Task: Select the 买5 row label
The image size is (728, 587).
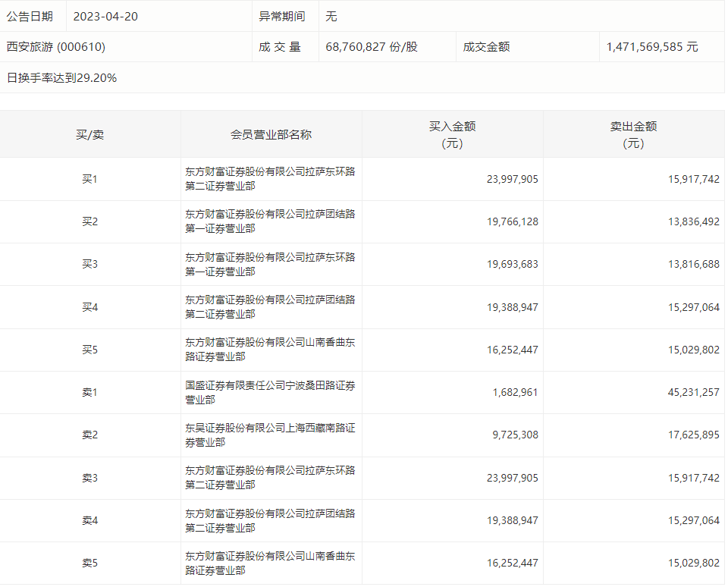Action: coord(90,350)
